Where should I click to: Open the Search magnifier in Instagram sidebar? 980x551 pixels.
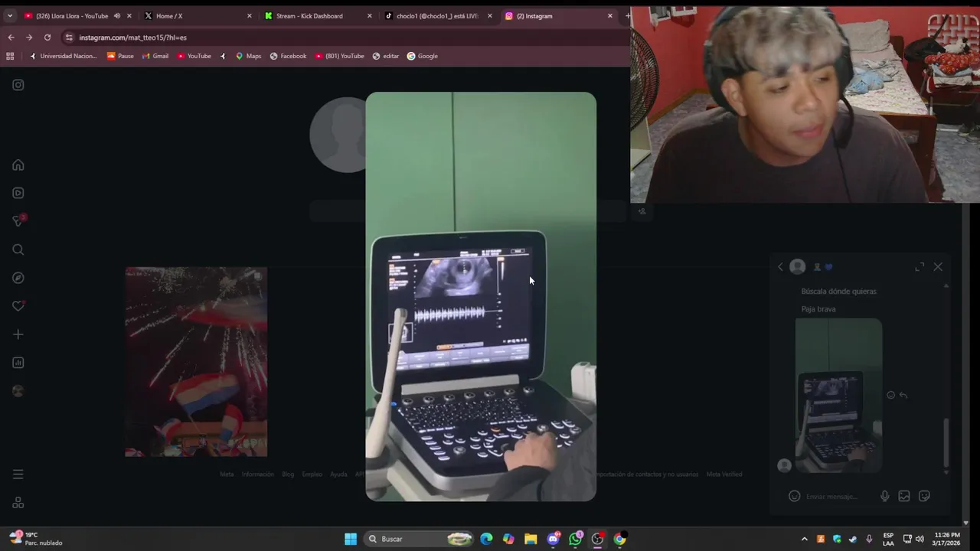click(18, 249)
